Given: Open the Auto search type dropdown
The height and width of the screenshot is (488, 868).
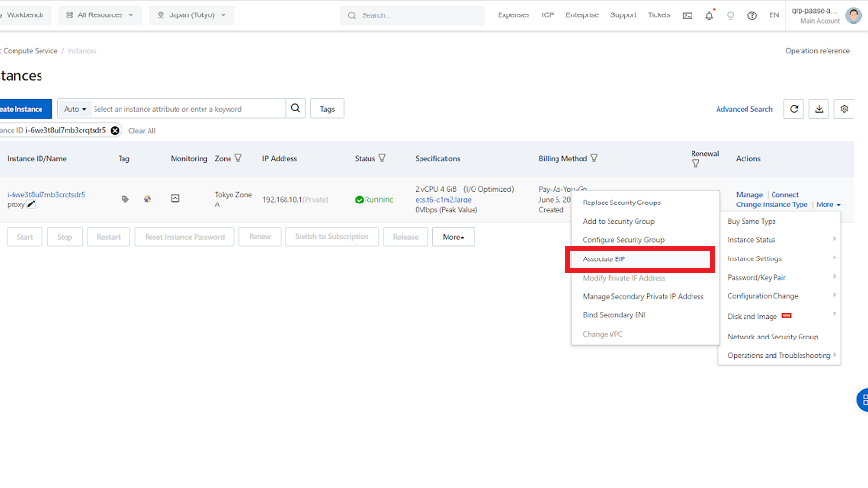Looking at the screenshot, I should pyautogui.click(x=74, y=109).
